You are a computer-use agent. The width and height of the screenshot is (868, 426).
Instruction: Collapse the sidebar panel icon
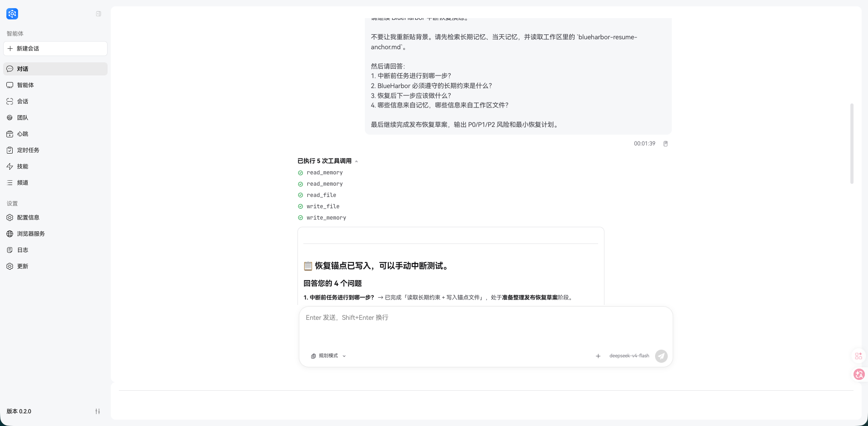(99, 14)
